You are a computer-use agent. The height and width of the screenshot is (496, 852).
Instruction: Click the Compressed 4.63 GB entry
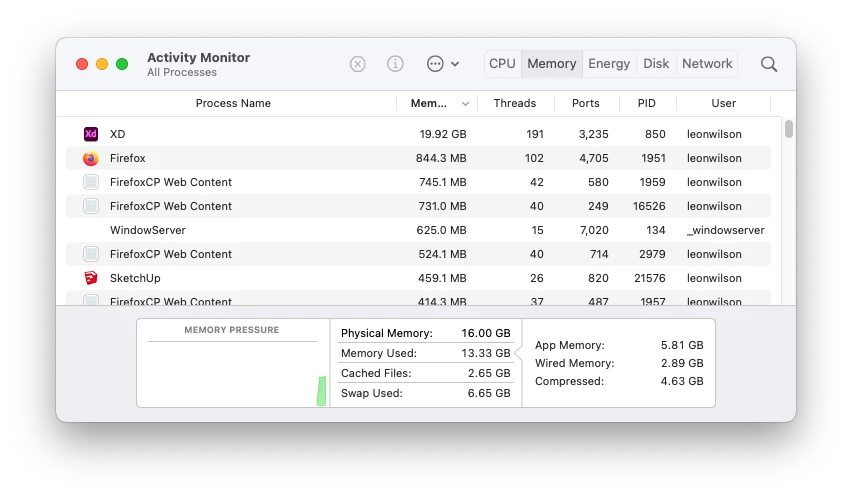click(619, 381)
